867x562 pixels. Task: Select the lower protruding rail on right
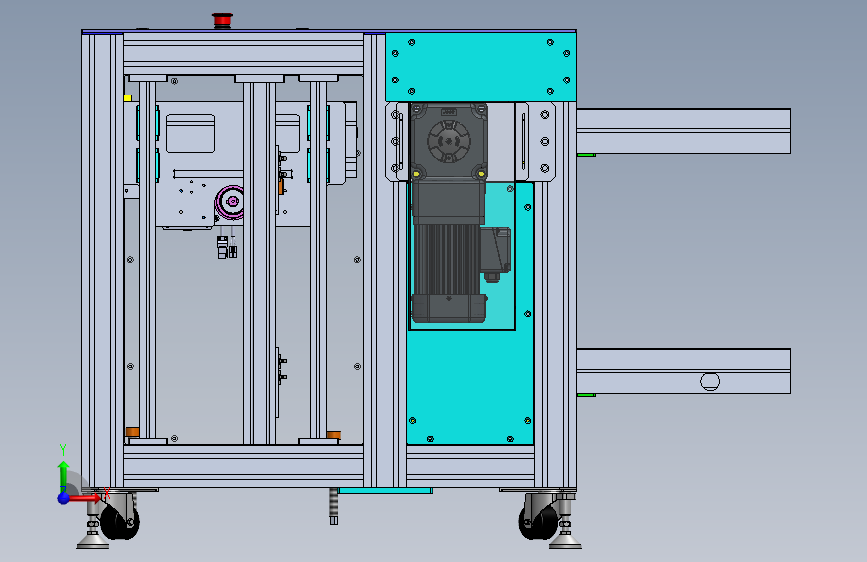683,371
